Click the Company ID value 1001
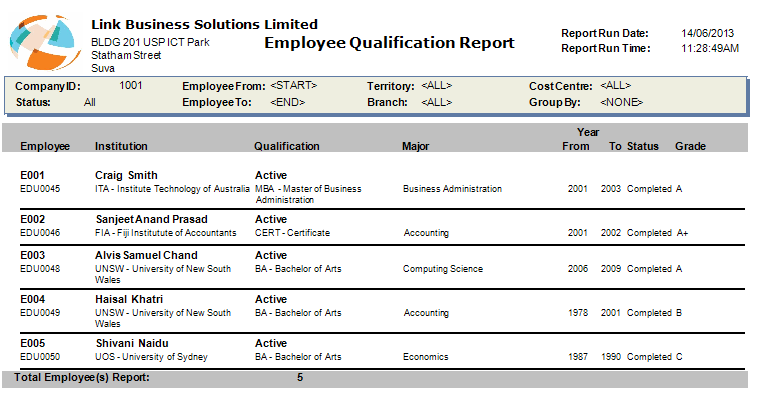This screenshot has height=394, width=758. (x=131, y=86)
